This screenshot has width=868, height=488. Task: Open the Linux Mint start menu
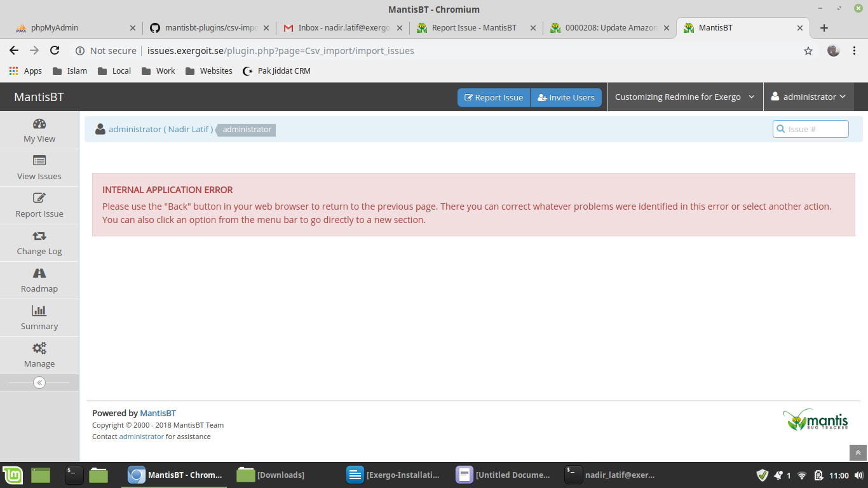tap(13, 475)
